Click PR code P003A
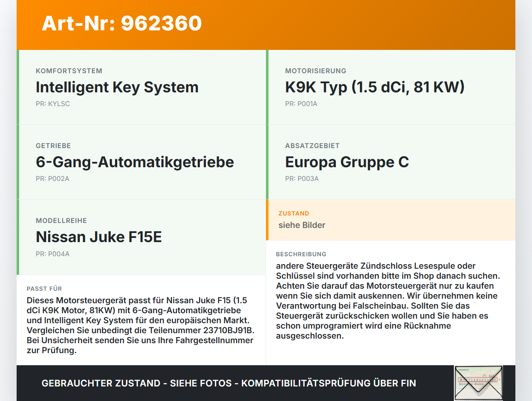Viewport: 532px width, 401px height. [x=302, y=178]
